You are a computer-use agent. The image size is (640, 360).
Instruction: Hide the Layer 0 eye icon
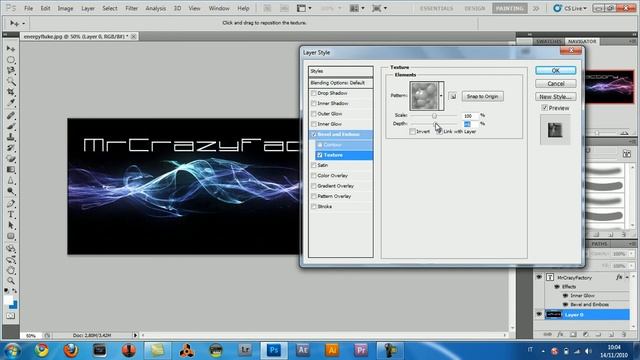click(x=539, y=314)
